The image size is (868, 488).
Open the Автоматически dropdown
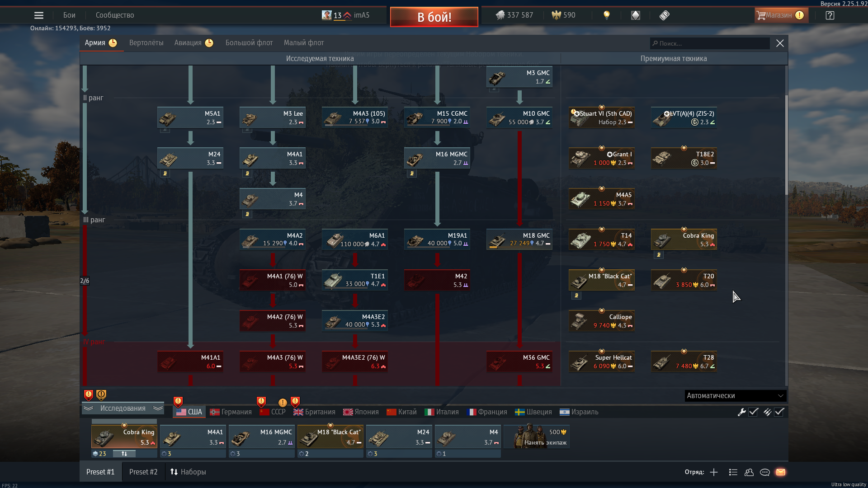coord(736,396)
